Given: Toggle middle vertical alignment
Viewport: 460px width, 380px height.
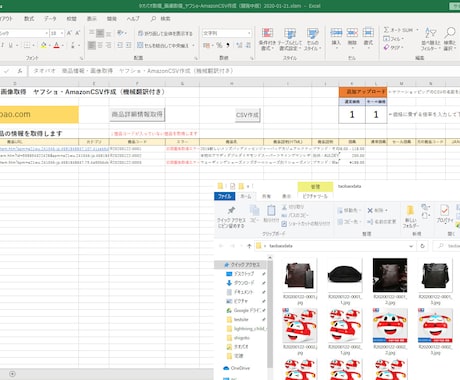Looking at the screenshot, I should [100, 33].
